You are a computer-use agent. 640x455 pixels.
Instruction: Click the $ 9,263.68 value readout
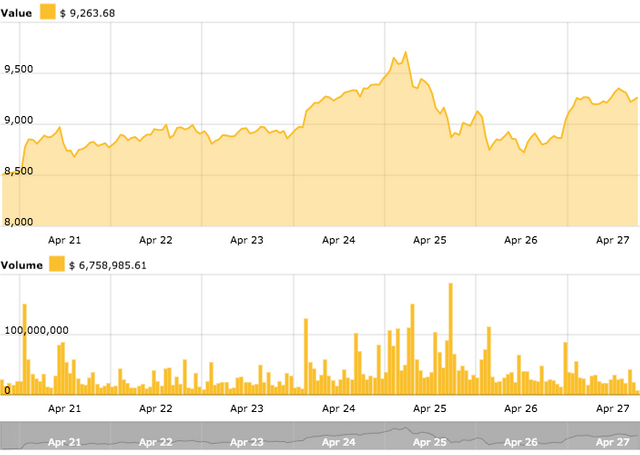[x=88, y=13]
